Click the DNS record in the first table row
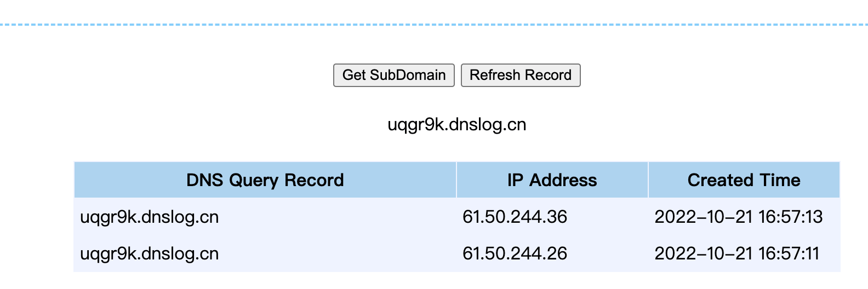 click(x=149, y=217)
